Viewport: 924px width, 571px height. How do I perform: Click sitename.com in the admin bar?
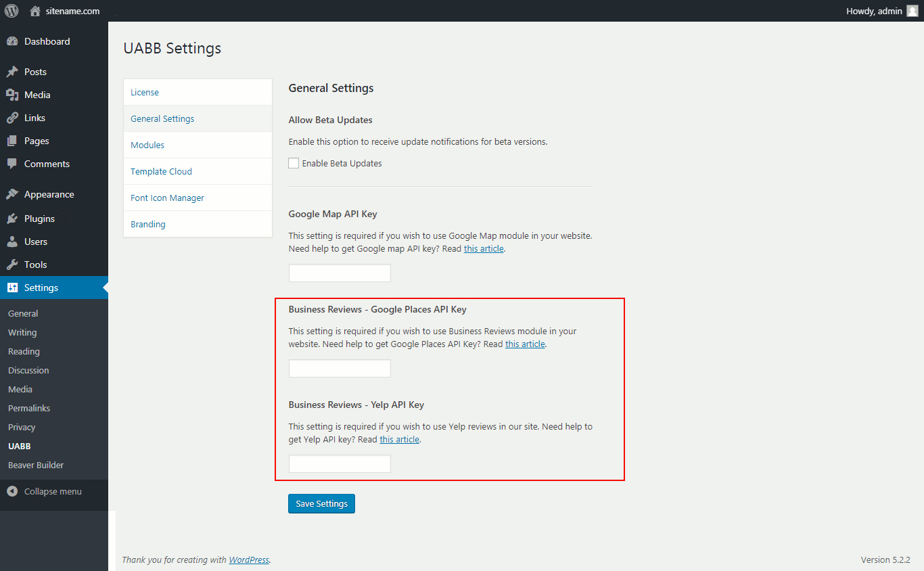point(72,11)
